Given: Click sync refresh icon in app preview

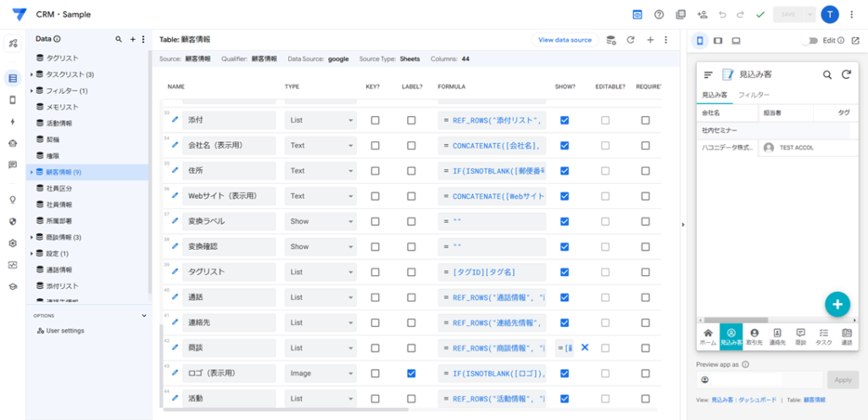Looking at the screenshot, I should (846, 75).
